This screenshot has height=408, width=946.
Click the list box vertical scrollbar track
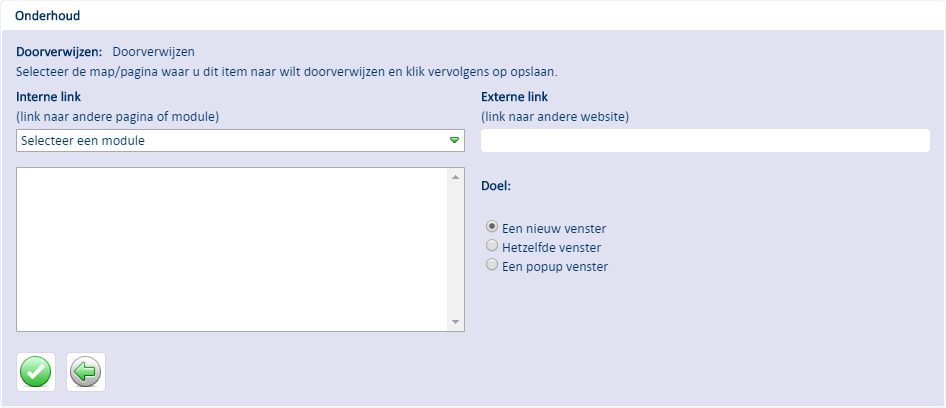click(x=456, y=249)
